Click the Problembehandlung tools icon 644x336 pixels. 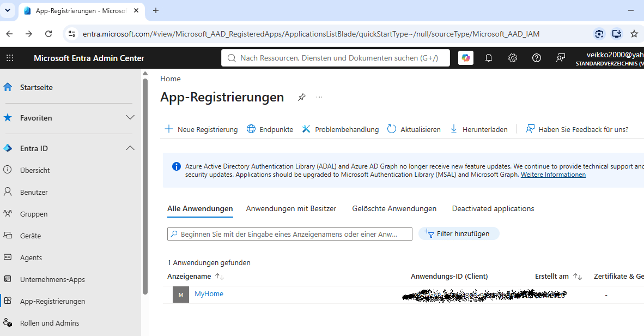[306, 129]
